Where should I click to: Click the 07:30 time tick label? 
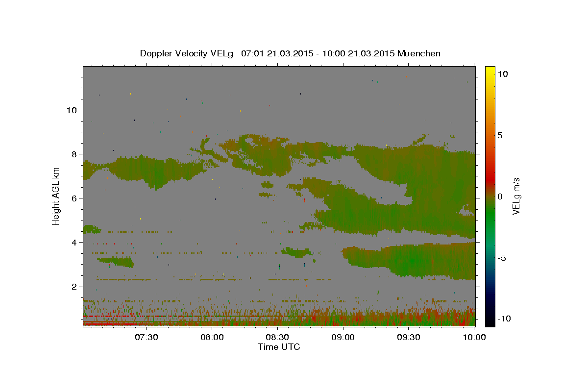click(146, 337)
